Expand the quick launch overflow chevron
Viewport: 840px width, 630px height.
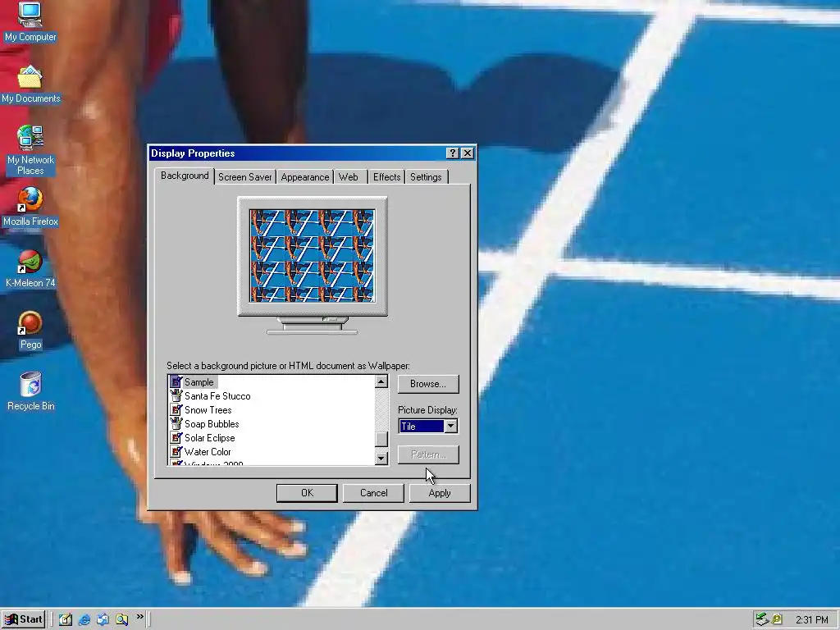(139, 617)
